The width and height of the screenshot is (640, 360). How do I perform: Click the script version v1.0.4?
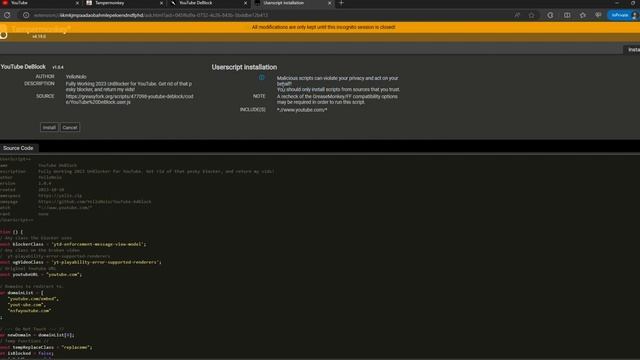pos(58,67)
